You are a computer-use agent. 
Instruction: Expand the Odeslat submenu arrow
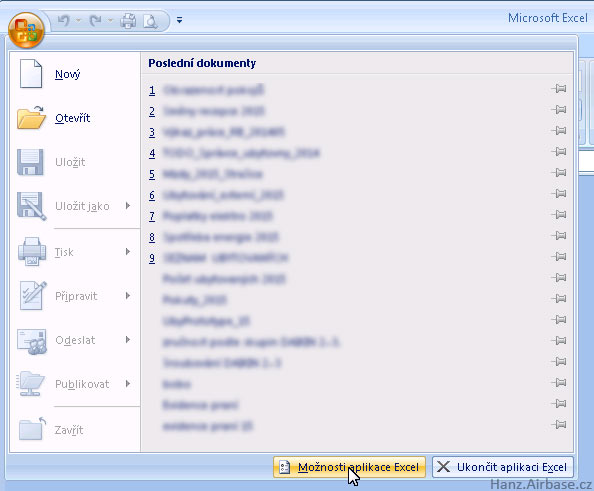[x=128, y=339]
